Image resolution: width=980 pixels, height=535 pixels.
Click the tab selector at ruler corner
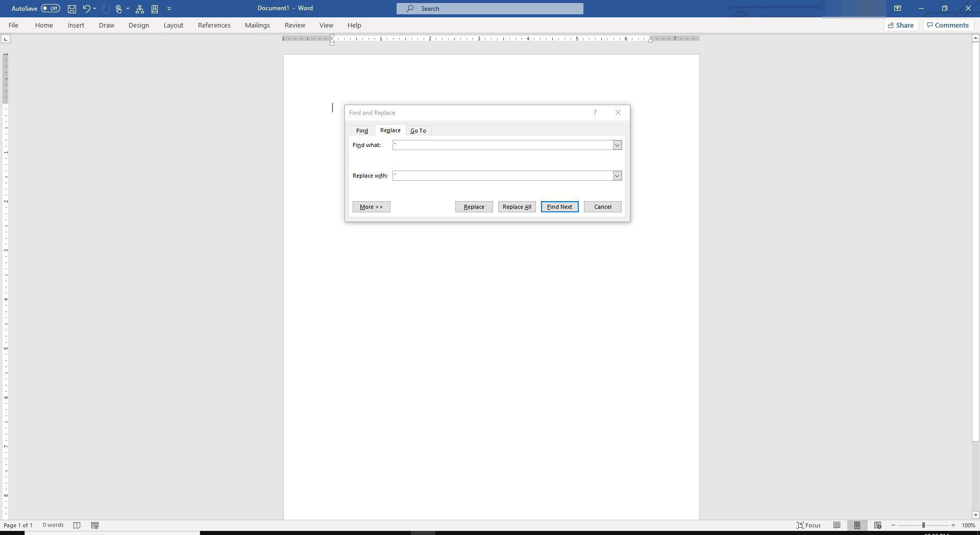point(6,39)
